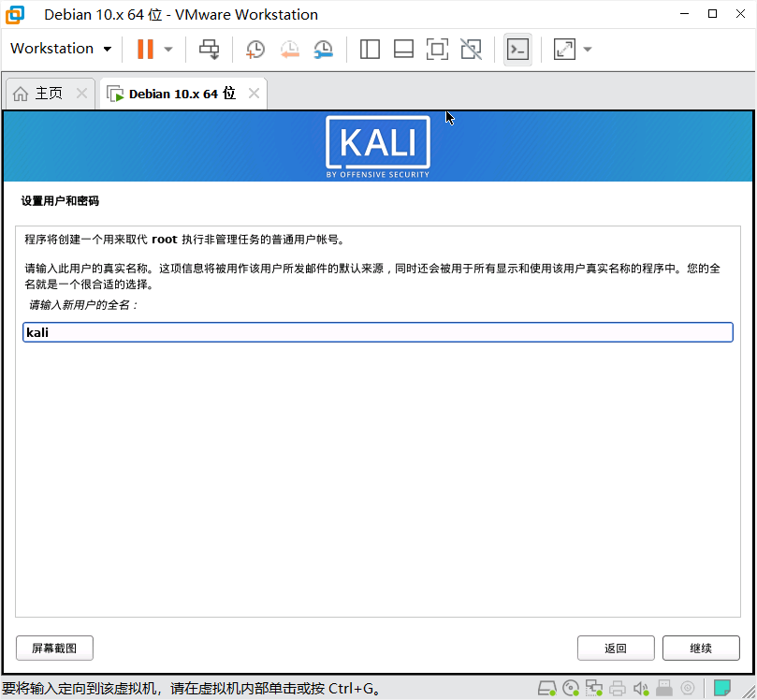This screenshot has width=757, height=700.
Task: Click the full name input field containing kali
Action: pos(378,332)
